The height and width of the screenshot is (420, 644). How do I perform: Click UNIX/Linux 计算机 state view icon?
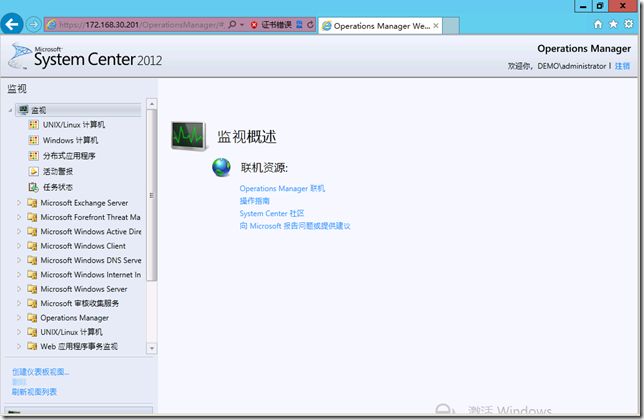click(x=34, y=124)
